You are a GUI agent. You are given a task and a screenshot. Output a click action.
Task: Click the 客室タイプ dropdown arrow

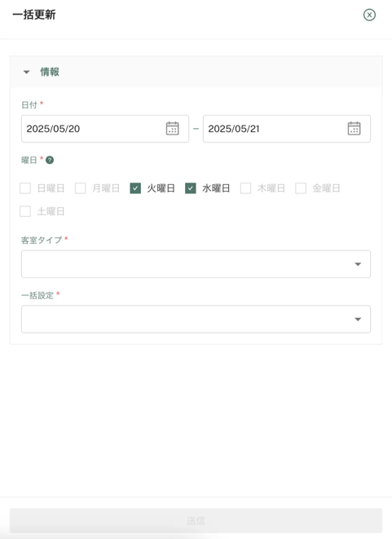tap(358, 264)
